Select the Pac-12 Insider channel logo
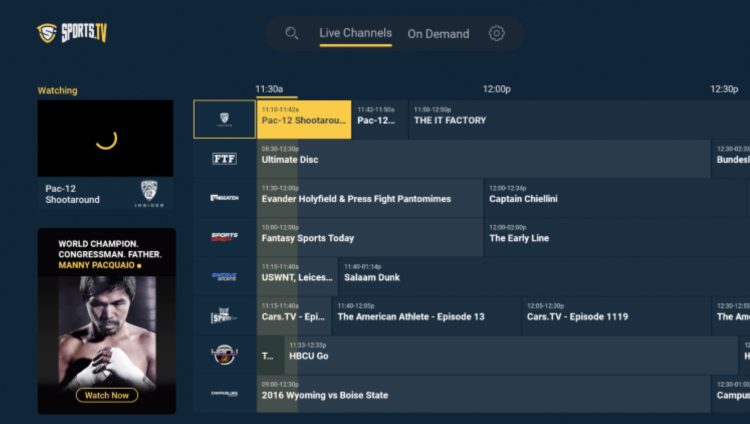The image size is (750, 424). point(224,120)
